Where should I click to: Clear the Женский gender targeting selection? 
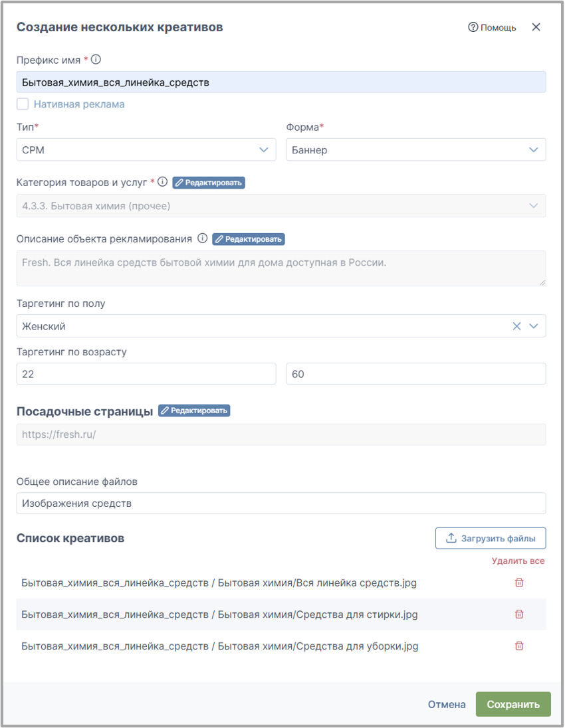click(x=516, y=326)
